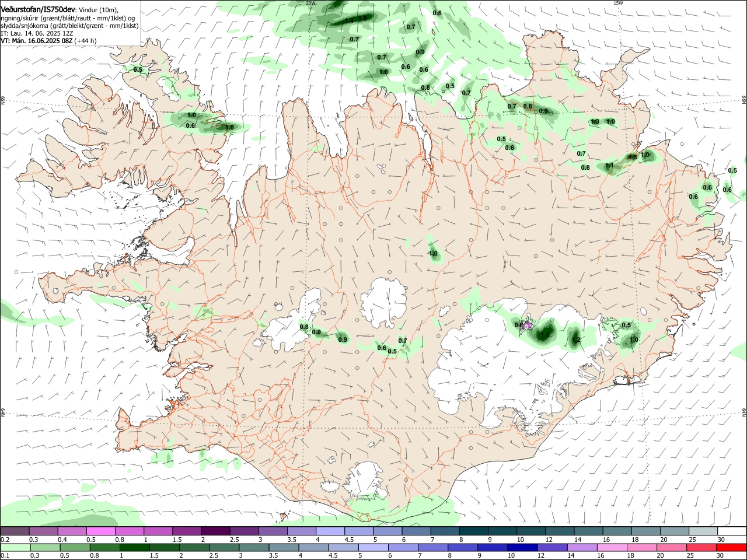Pick the 0.5 green swatch in lower rain scale
The width and height of the screenshot is (747, 560).
[x=75, y=548]
